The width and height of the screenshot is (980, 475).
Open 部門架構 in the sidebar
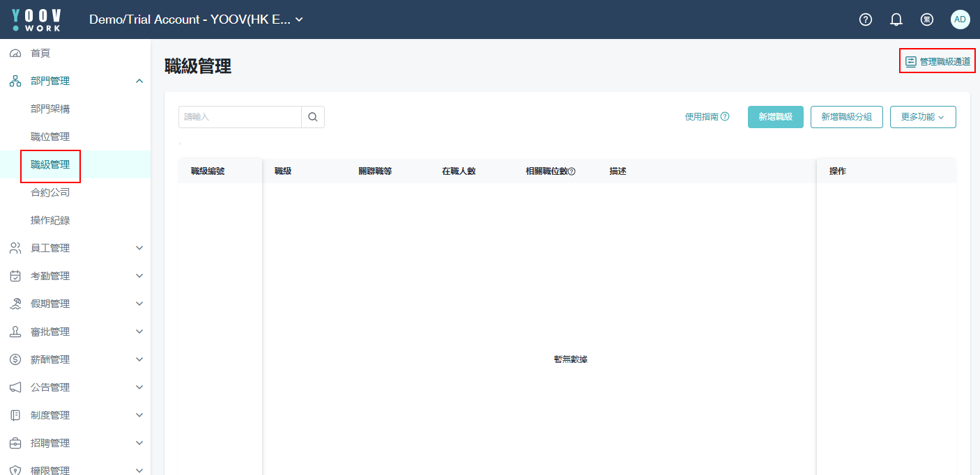50,109
